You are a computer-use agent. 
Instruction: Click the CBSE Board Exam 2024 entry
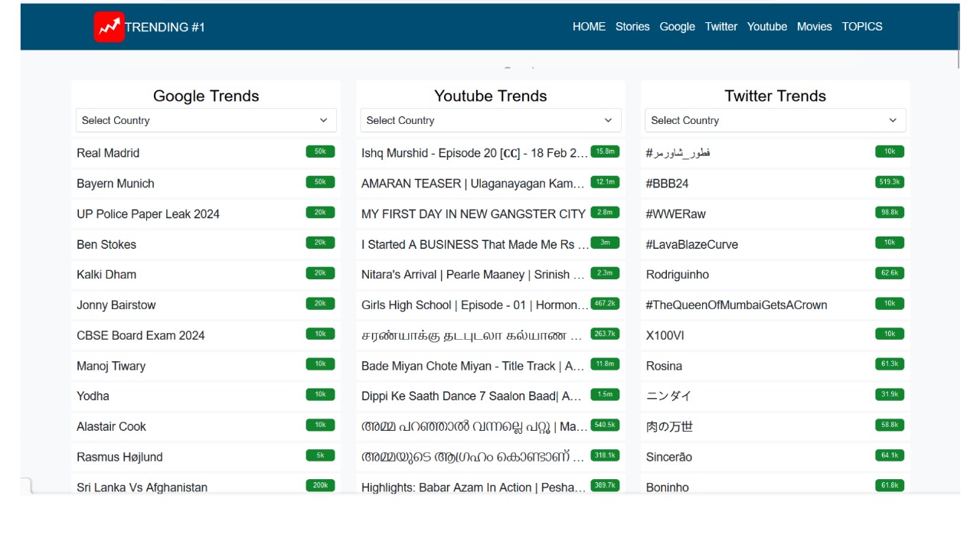coord(140,335)
